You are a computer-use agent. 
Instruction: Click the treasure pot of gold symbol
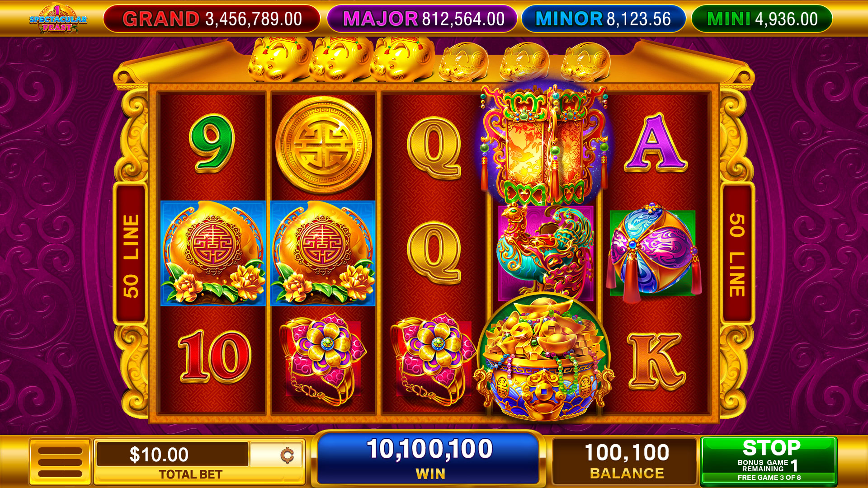click(x=544, y=357)
